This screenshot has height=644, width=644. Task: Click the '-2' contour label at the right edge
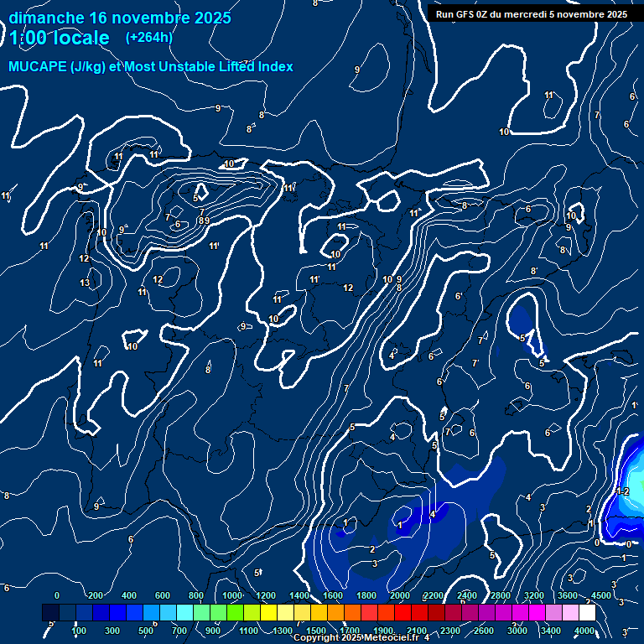pyautogui.click(x=622, y=491)
